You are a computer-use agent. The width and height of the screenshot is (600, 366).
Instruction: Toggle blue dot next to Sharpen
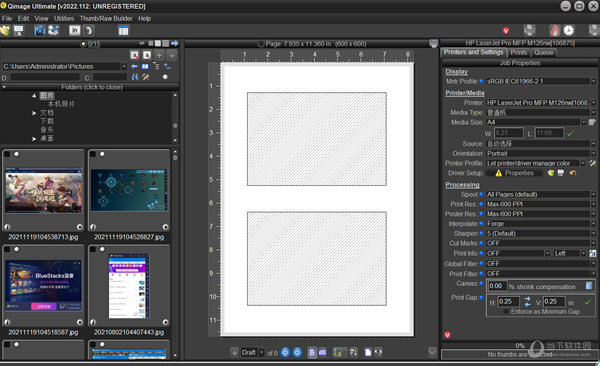tap(481, 233)
